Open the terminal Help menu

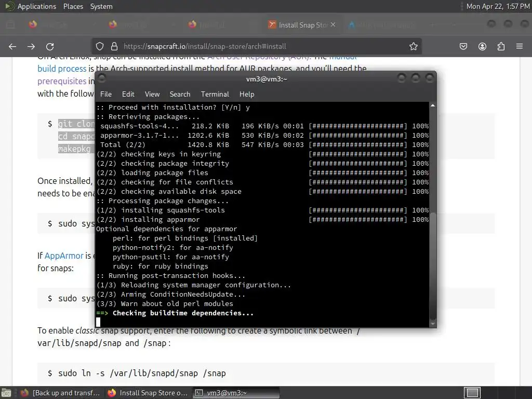click(x=247, y=95)
